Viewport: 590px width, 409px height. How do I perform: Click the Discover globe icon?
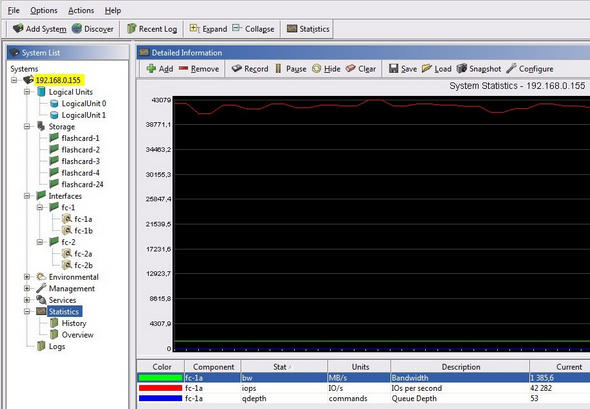(x=77, y=29)
